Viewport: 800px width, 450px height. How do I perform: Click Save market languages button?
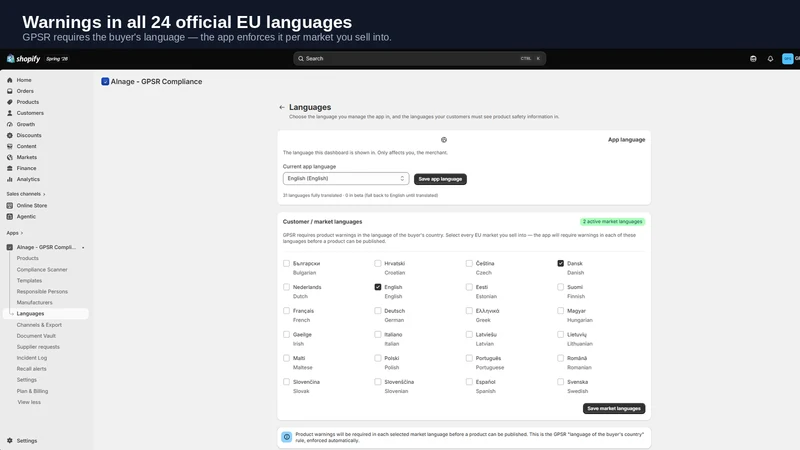click(x=614, y=409)
